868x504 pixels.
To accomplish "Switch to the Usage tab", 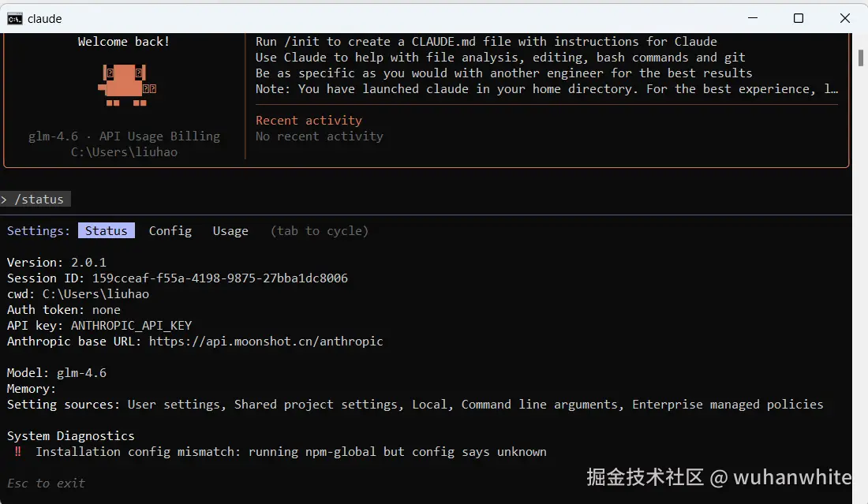I will pos(230,230).
